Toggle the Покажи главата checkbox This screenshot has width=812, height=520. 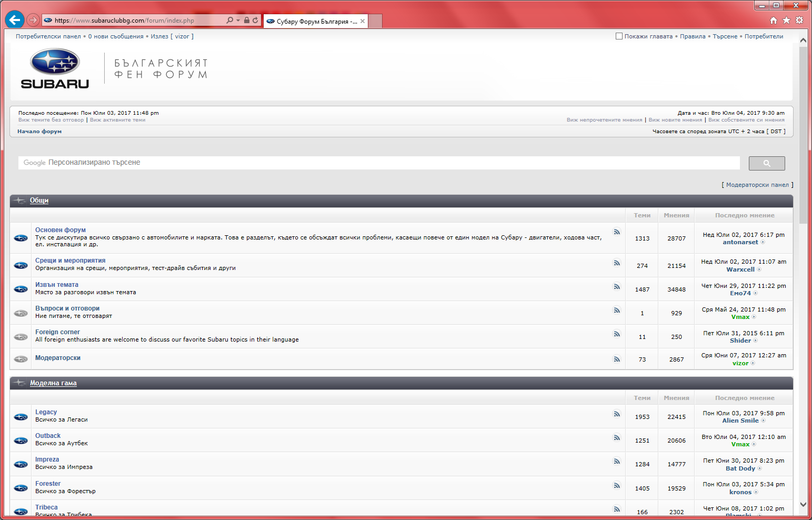[x=619, y=36]
